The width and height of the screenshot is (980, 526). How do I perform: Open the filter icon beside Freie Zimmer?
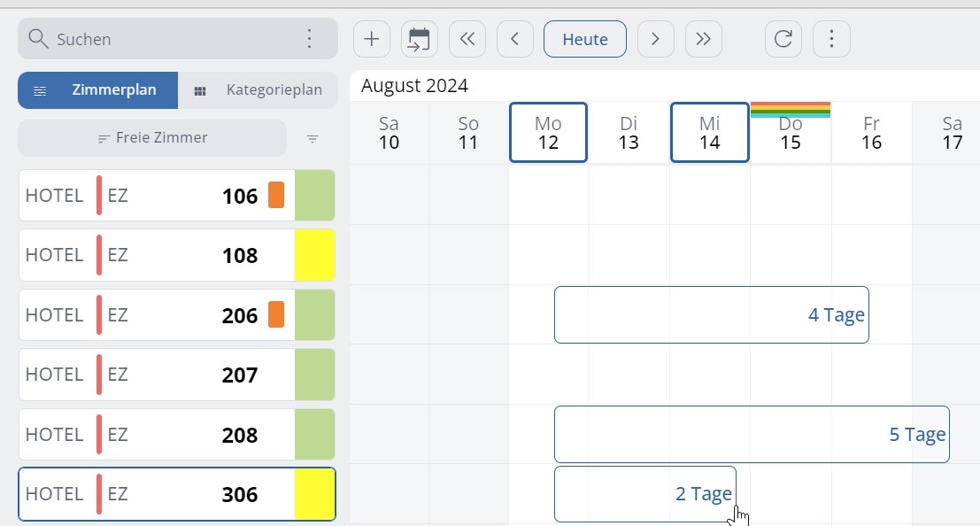click(313, 139)
